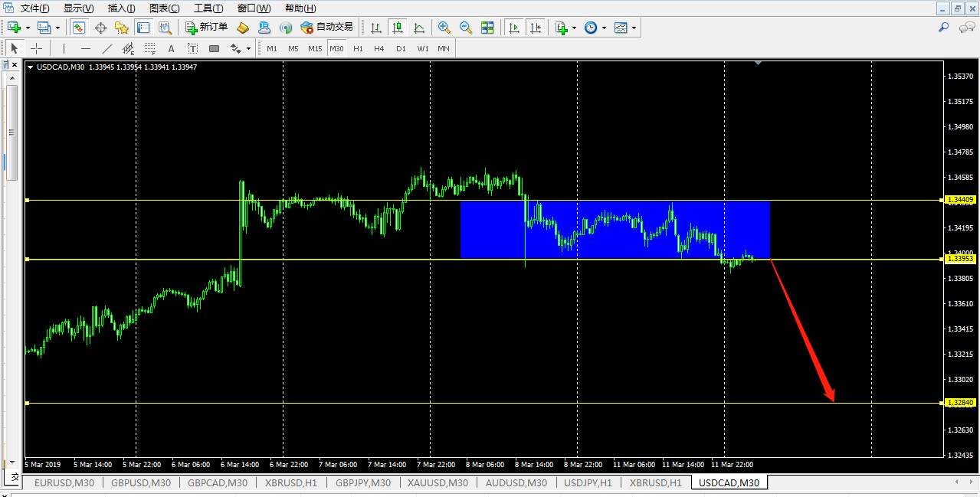This screenshot has height=497, width=980.
Task: Open the chat bubbles icon
Action: [967, 28]
